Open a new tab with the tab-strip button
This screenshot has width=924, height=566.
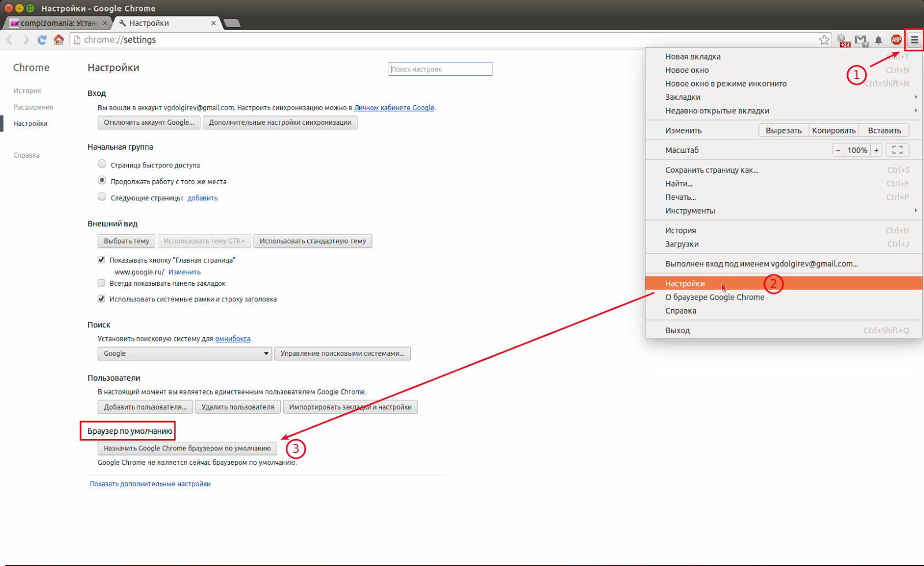pos(232,23)
